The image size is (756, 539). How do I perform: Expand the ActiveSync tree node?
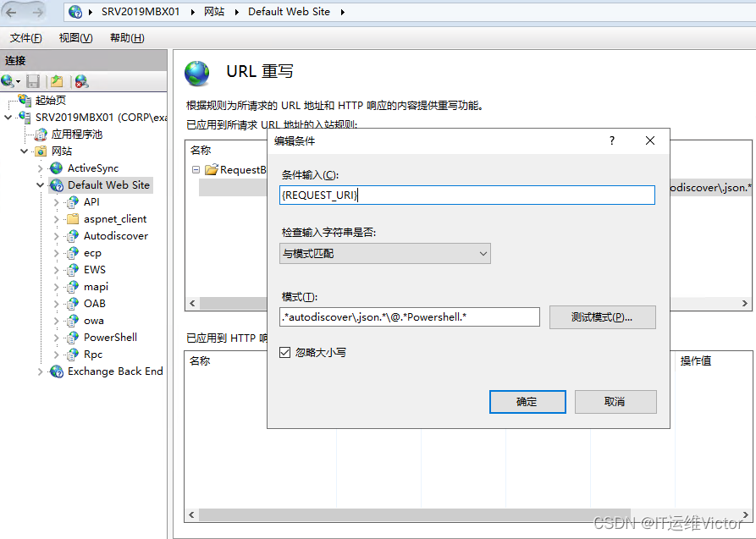tap(41, 168)
